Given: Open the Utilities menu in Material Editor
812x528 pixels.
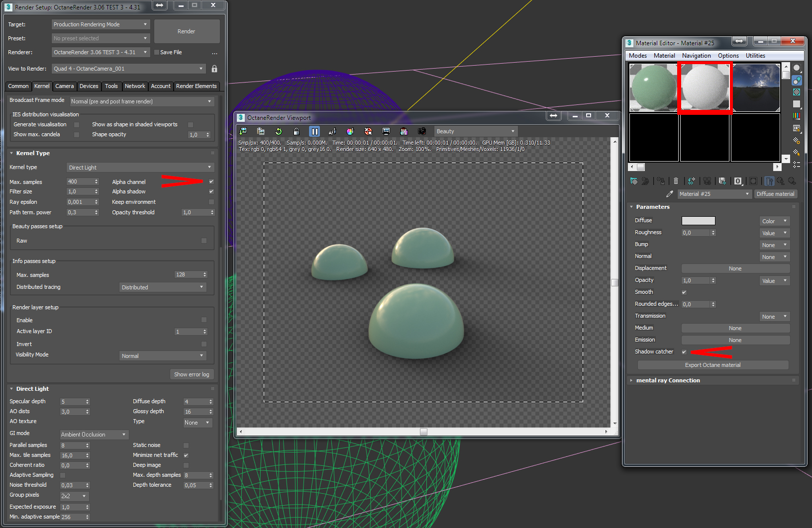Looking at the screenshot, I should point(755,56).
